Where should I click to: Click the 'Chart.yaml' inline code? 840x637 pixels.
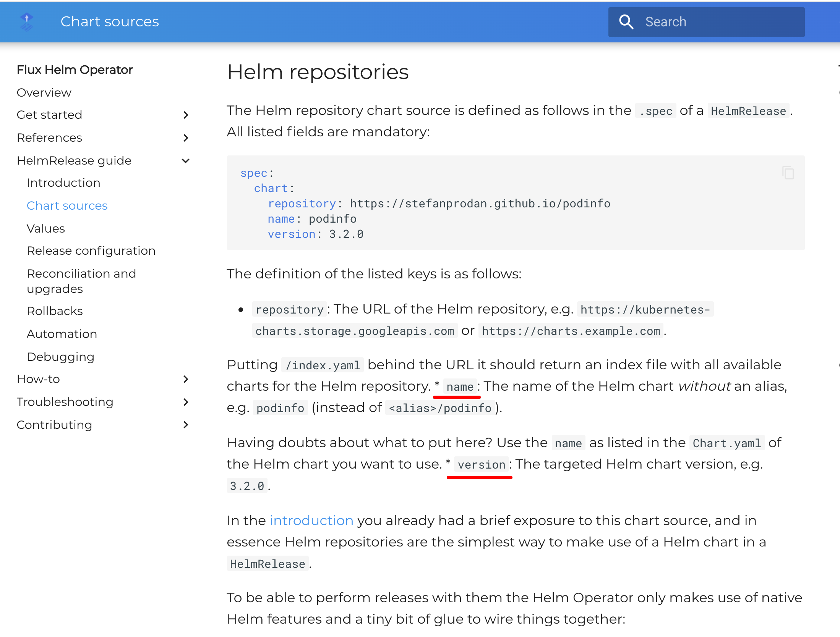[x=726, y=443]
